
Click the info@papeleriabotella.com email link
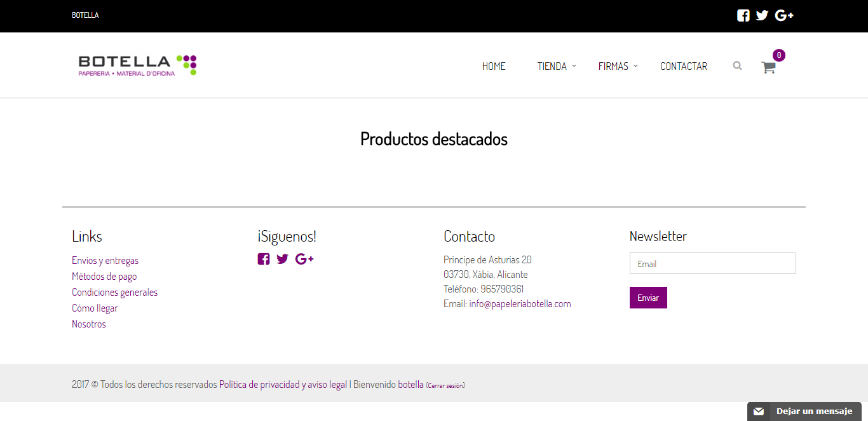[x=520, y=304]
